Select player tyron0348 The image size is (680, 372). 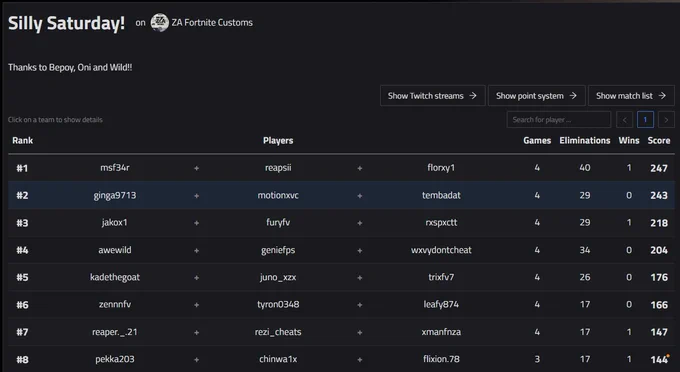point(278,304)
